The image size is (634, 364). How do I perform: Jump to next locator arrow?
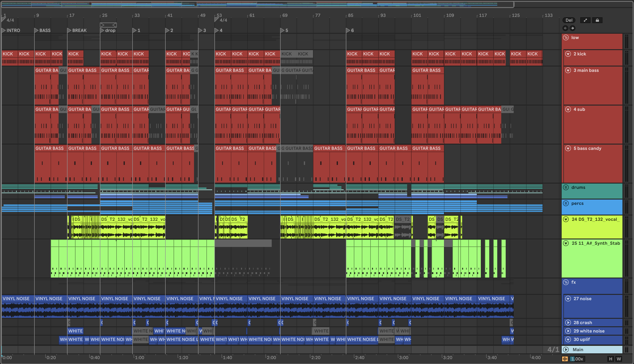(x=573, y=28)
